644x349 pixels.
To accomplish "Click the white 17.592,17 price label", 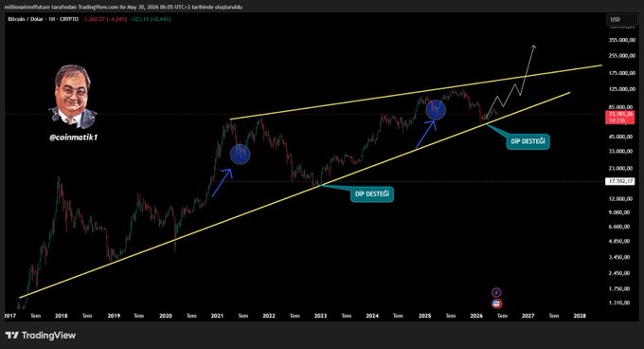I will [x=620, y=181].
